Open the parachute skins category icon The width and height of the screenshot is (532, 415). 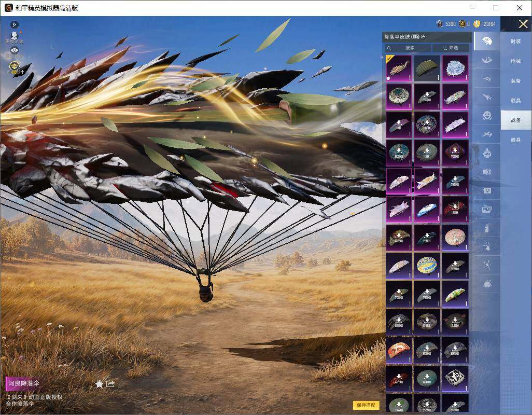click(x=487, y=41)
